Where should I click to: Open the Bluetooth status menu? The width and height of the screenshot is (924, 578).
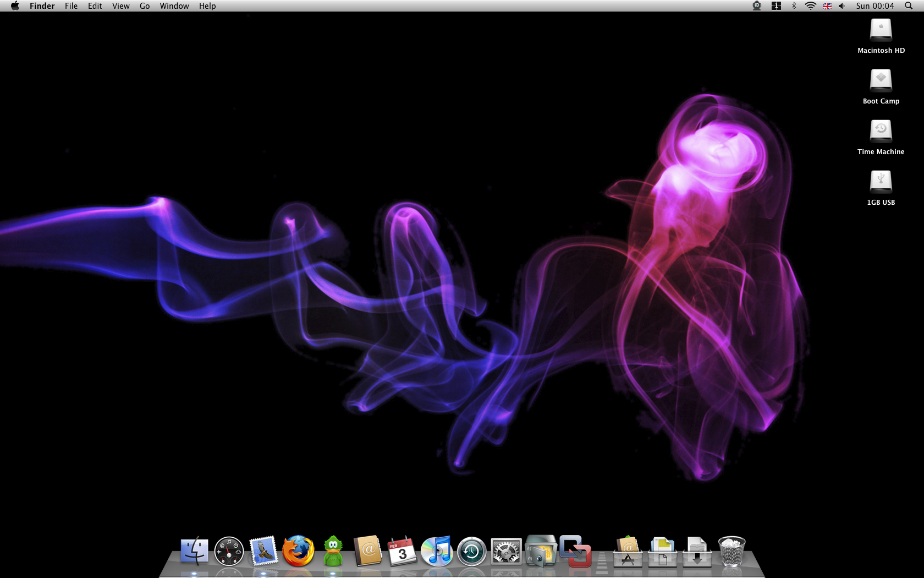pyautogui.click(x=794, y=6)
